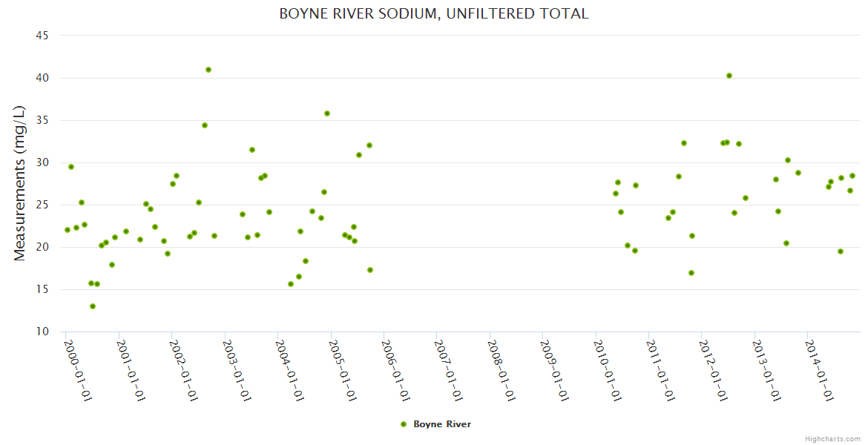Click the 2010-01-01 x-axis date label
Screen dimensions: 868x445
click(608, 369)
